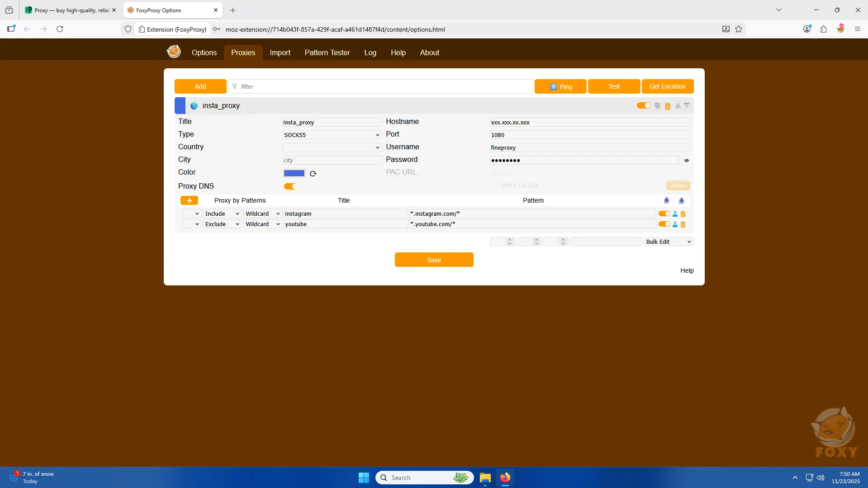Open the Type dropdown showing SOCKS5
Image resolution: width=868 pixels, height=488 pixels.
332,135
